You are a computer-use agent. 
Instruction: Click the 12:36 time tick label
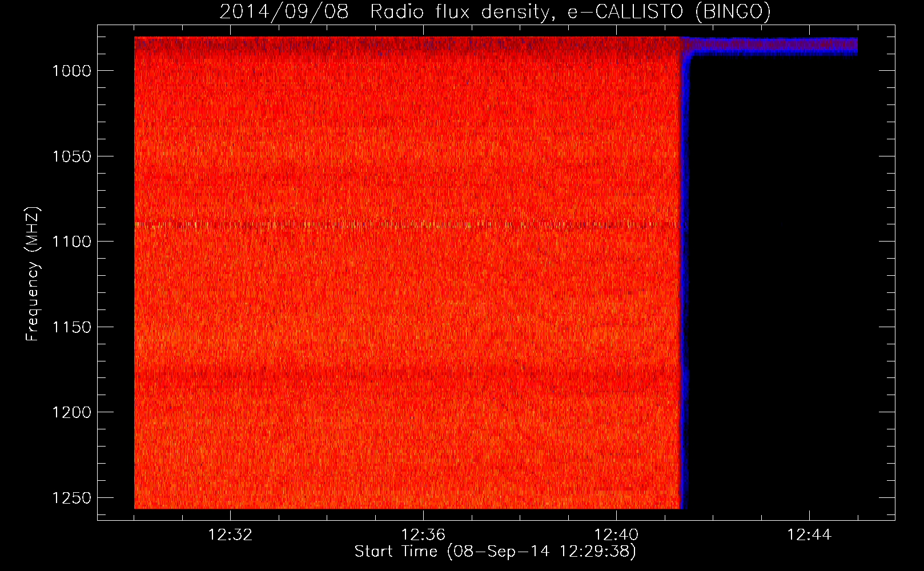coord(423,535)
